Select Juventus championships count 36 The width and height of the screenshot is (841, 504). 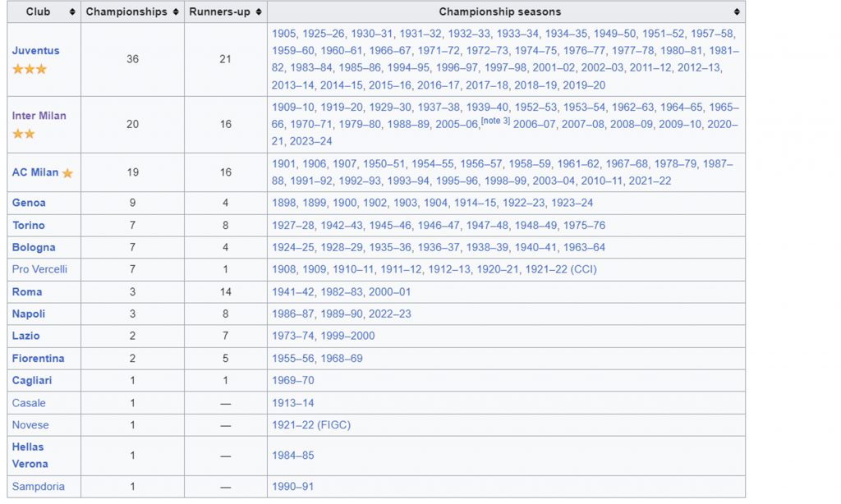pyautogui.click(x=132, y=59)
